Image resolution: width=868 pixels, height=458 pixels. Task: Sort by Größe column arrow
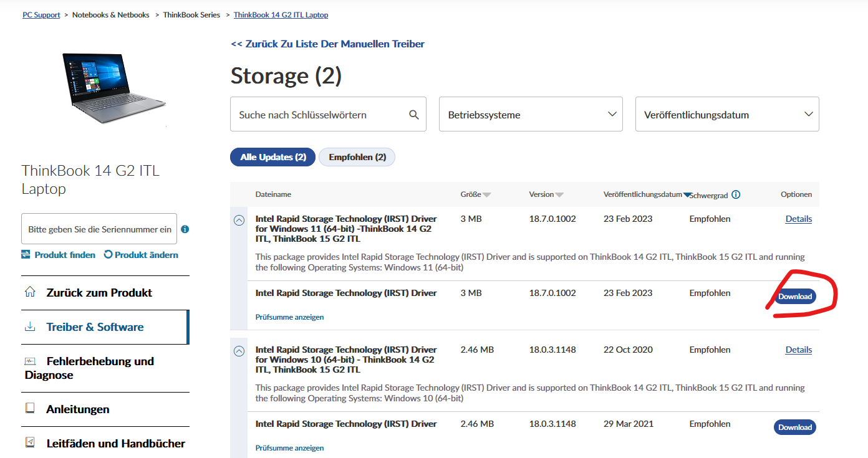coord(487,195)
